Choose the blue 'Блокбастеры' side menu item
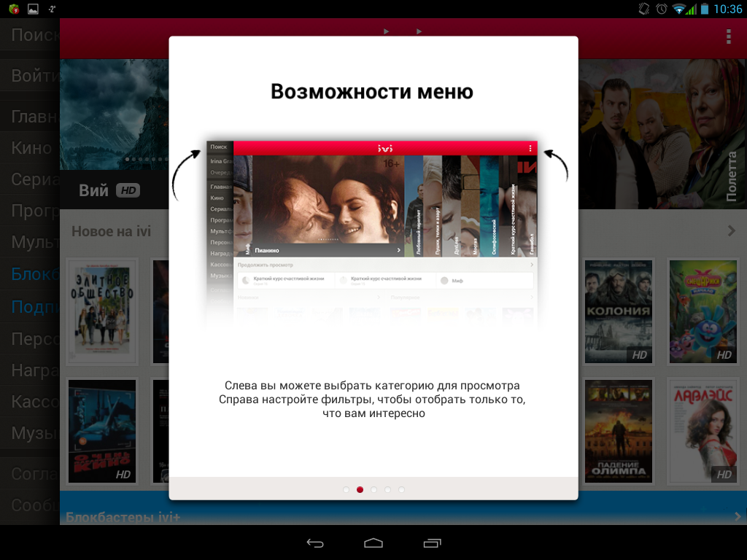Viewport: 747px width, 560px height. (30, 274)
